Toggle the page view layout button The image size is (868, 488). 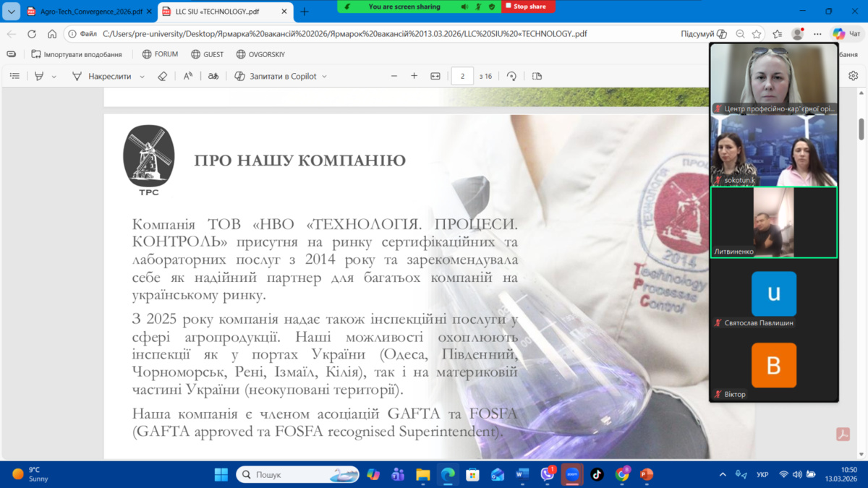coord(537,76)
